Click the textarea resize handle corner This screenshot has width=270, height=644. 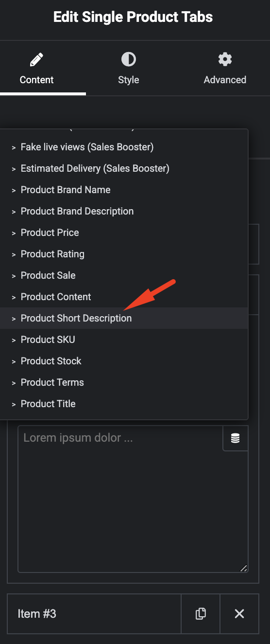[244, 568]
